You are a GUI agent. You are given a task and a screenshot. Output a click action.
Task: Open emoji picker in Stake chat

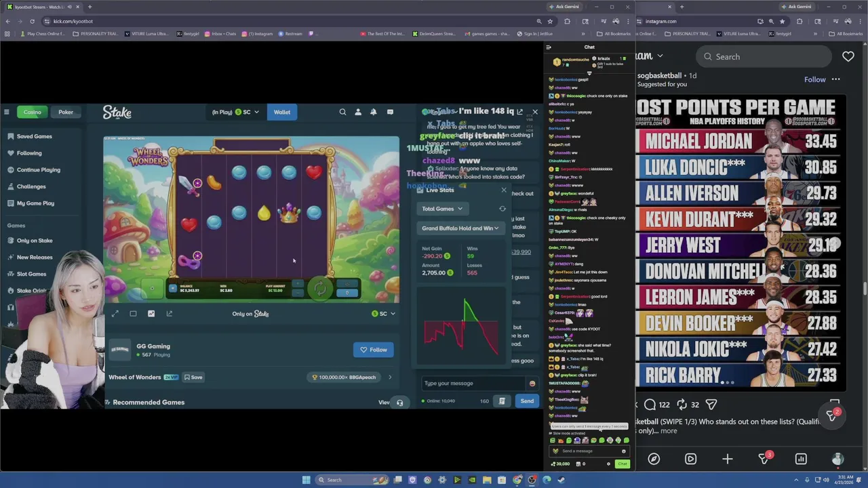pos(532,384)
